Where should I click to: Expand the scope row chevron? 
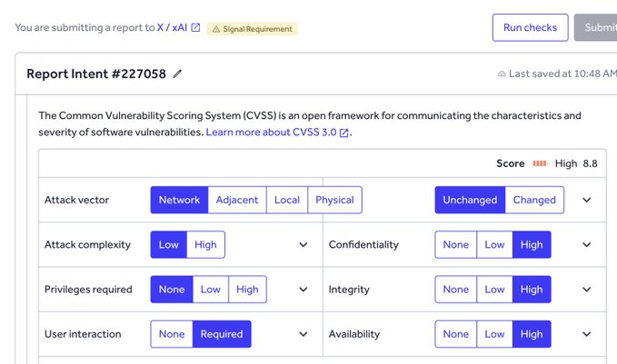pyautogui.click(x=587, y=200)
